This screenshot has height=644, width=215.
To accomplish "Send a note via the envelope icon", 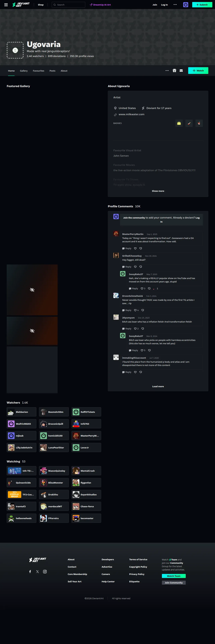I will tap(181, 71).
